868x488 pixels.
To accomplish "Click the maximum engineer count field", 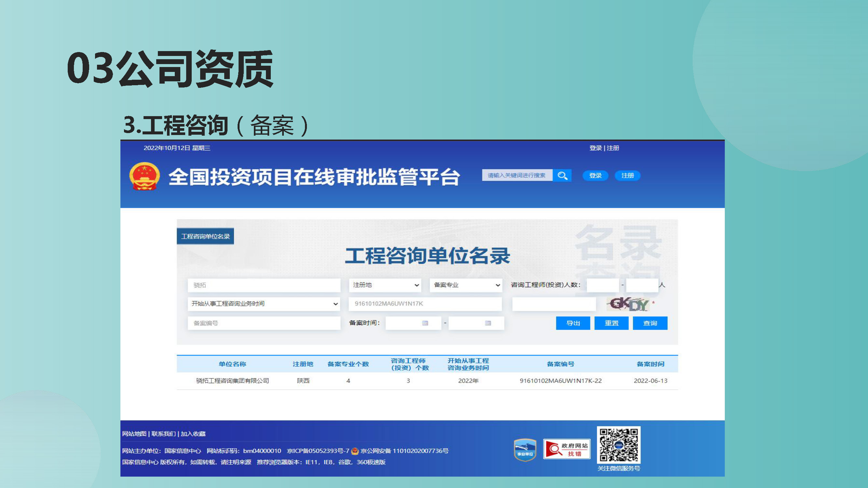I will click(642, 285).
